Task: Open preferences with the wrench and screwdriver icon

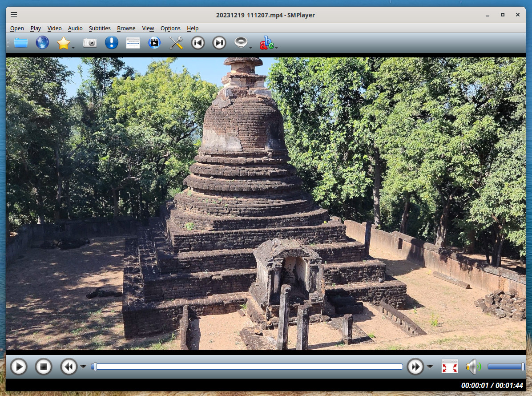Action: pos(176,43)
